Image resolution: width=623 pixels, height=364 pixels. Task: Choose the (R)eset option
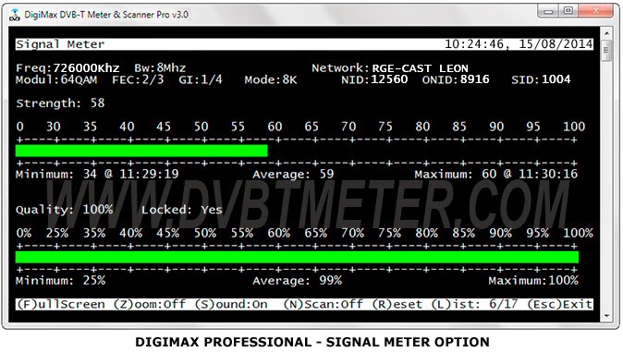(x=397, y=305)
